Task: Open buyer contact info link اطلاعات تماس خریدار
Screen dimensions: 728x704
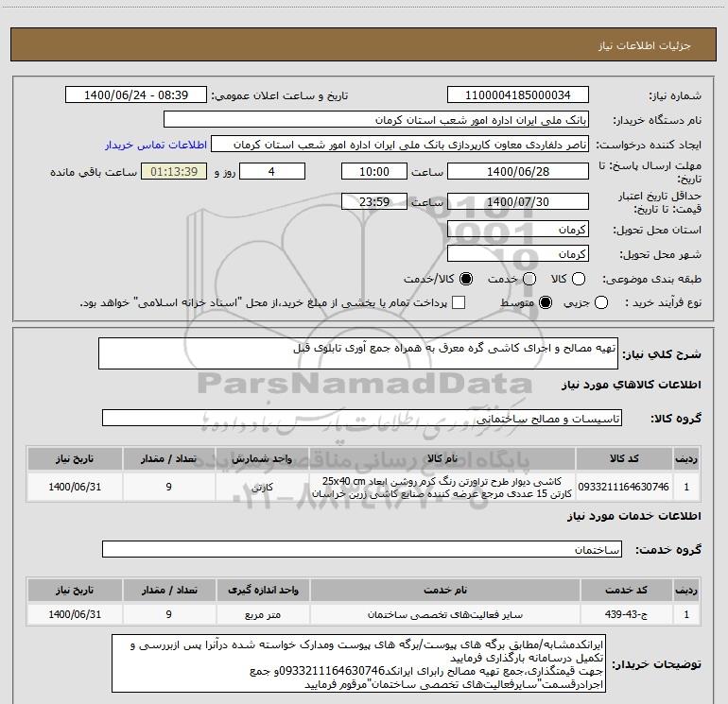Action: (156, 145)
